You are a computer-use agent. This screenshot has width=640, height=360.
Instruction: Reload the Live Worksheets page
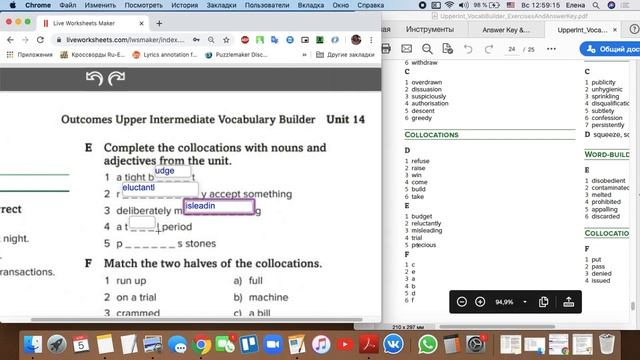coord(40,40)
